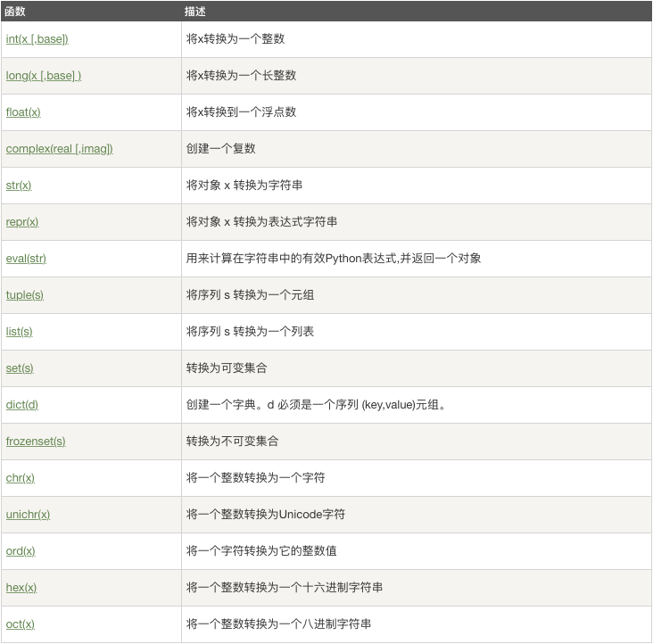Screen dimensions: 653x644
Task: Open the list(s) function link
Action: click(x=19, y=332)
